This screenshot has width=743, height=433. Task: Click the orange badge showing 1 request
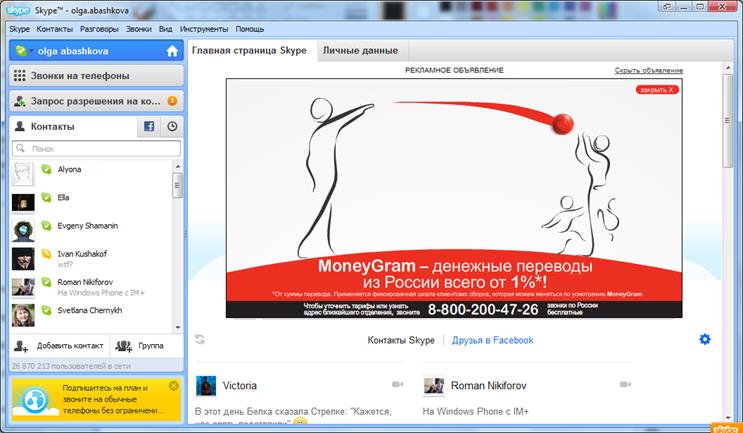(x=172, y=101)
